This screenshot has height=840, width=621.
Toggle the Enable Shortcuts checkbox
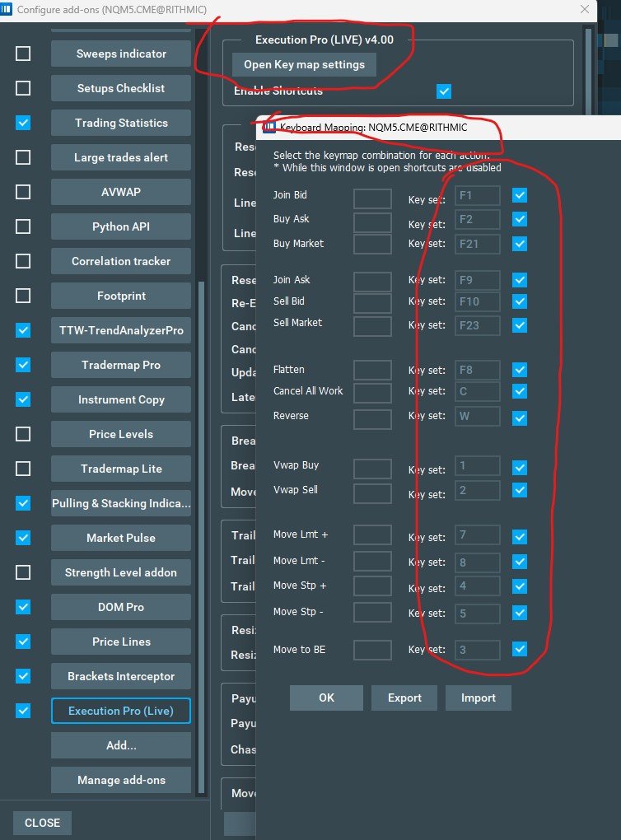pos(445,91)
